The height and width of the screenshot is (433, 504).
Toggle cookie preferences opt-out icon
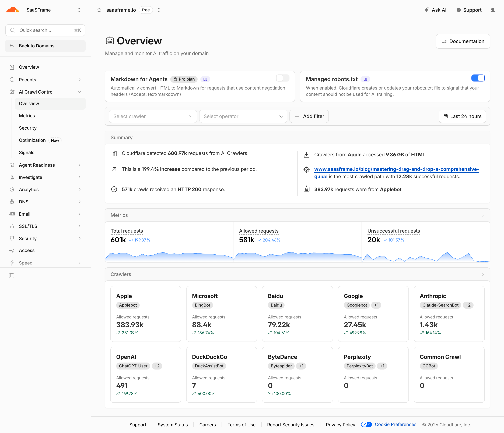click(366, 424)
